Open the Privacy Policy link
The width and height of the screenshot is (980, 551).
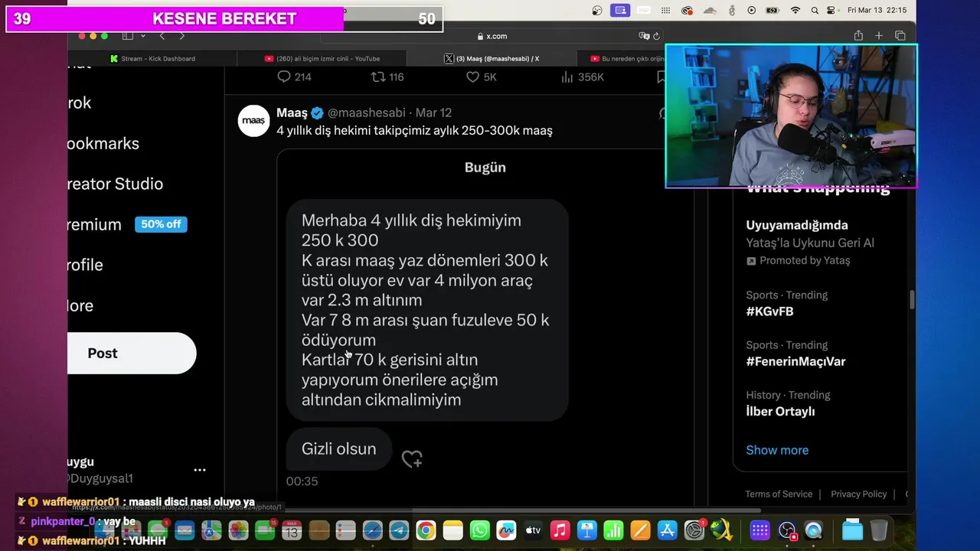pyautogui.click(x=858, y=494)
